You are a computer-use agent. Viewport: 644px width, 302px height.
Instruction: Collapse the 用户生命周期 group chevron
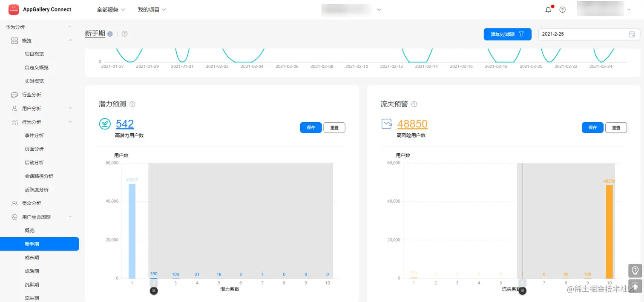70,217
